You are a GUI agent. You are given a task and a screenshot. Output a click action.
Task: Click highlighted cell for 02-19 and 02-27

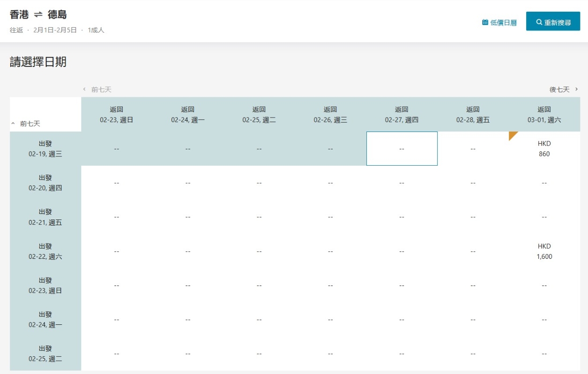[x=402, y=149]
